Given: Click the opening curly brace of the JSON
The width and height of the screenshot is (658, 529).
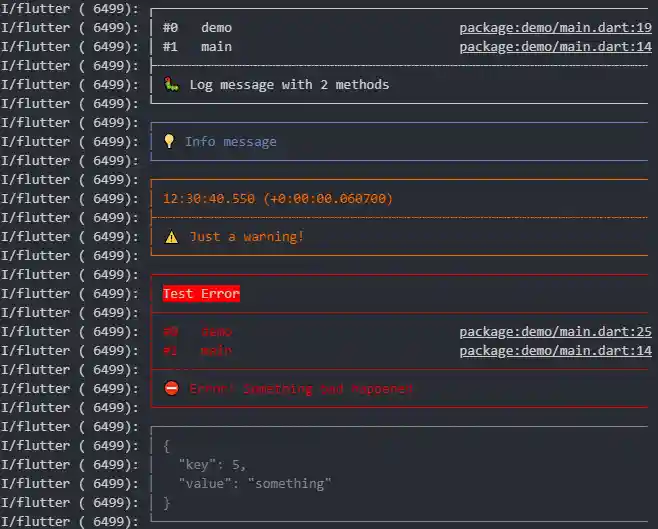Looking at the screenshot, I should point(167,446).
